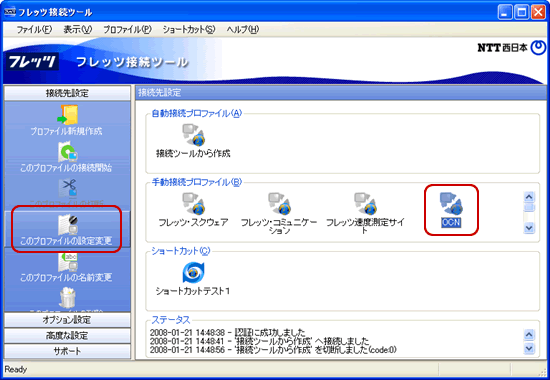Expand the 接続先設定 sidebar section
Image resolution: width=550 pixels, height=380 pixels.
coord(67,93)
